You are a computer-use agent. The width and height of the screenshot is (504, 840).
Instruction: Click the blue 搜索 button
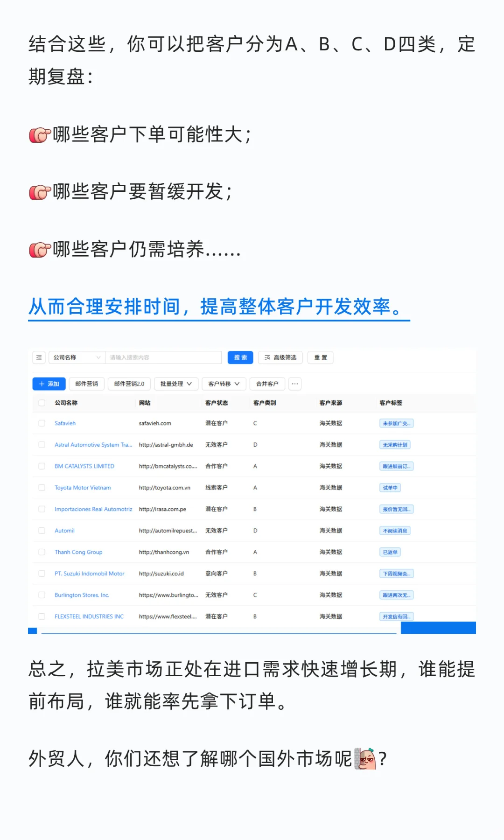pyautogui.click(x=240, y=357)
